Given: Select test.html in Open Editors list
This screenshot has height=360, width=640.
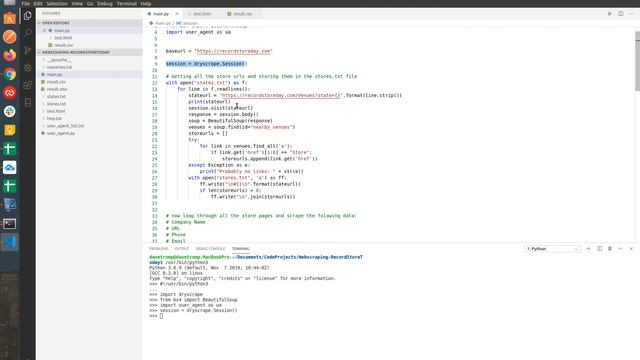Looking at the screenshot, I should [63, 38].
